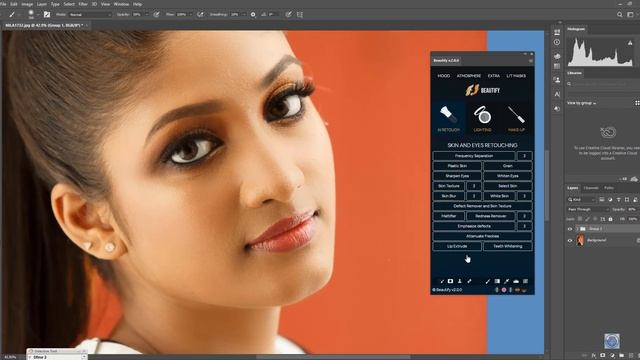640x360 pixels.
Task: Enable airbrush build-up icon
Action: click(x=200, y=14)
